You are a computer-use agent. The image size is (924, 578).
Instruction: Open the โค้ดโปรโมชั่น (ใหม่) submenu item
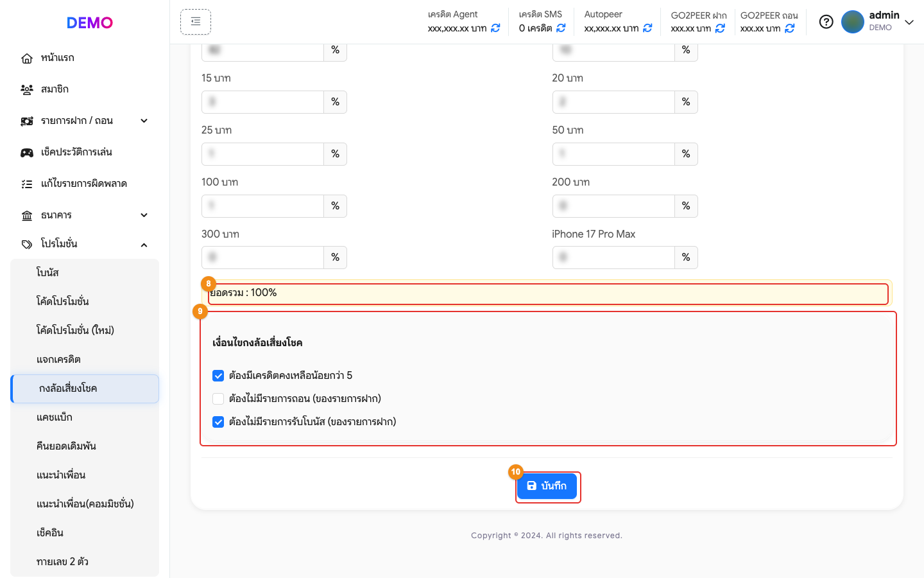coord(85,330)
